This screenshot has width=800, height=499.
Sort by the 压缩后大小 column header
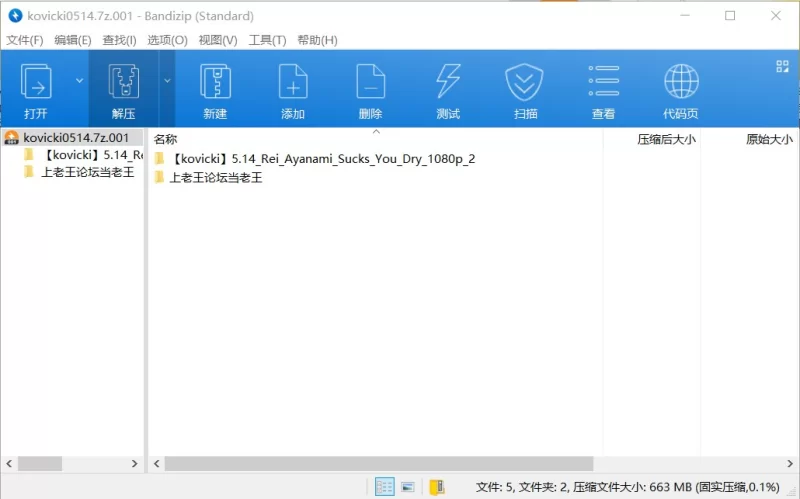click(652, 139)
